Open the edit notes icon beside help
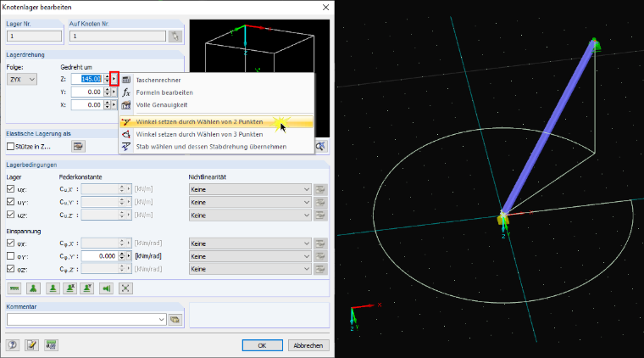644x358 pixels. pos(31,344)
